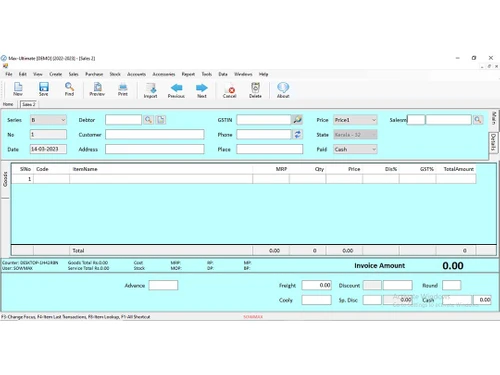Open the Edit menu
This screenshot has width=500, height=375.
(22, 74)
